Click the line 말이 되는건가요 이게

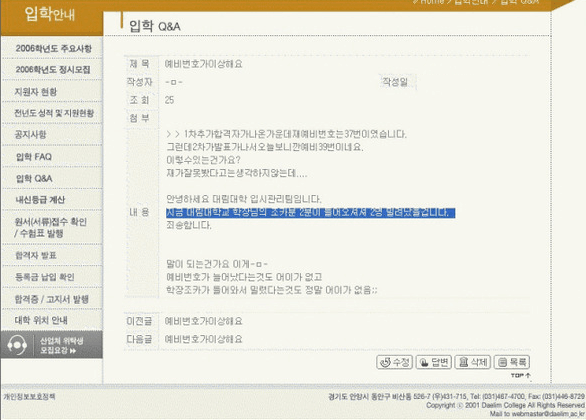217,264
